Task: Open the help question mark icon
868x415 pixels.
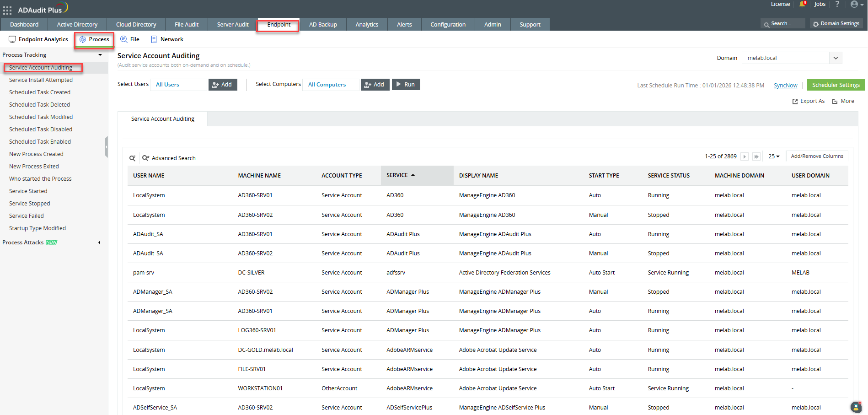Action: (x=837, y=4)
